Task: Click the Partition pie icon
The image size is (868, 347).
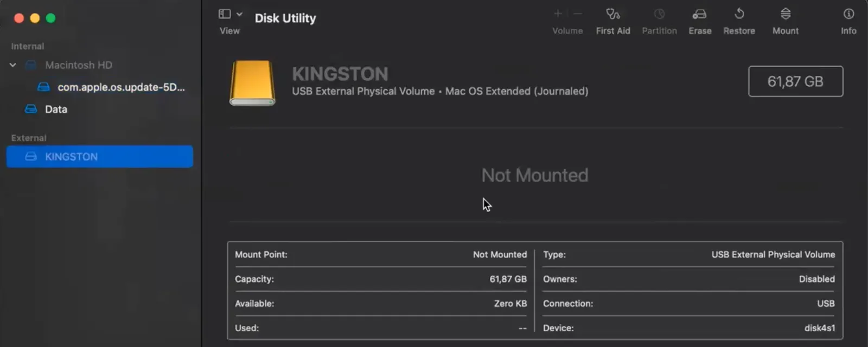Action: click(x=659, y=14)
